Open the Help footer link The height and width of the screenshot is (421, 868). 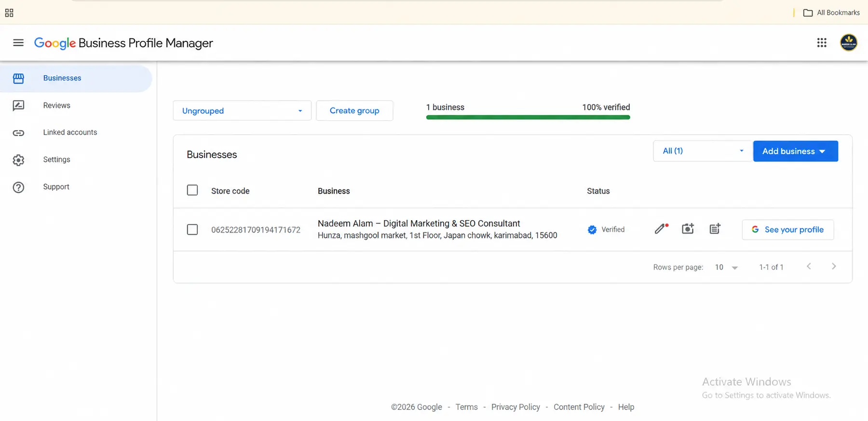tap(626, 407)
